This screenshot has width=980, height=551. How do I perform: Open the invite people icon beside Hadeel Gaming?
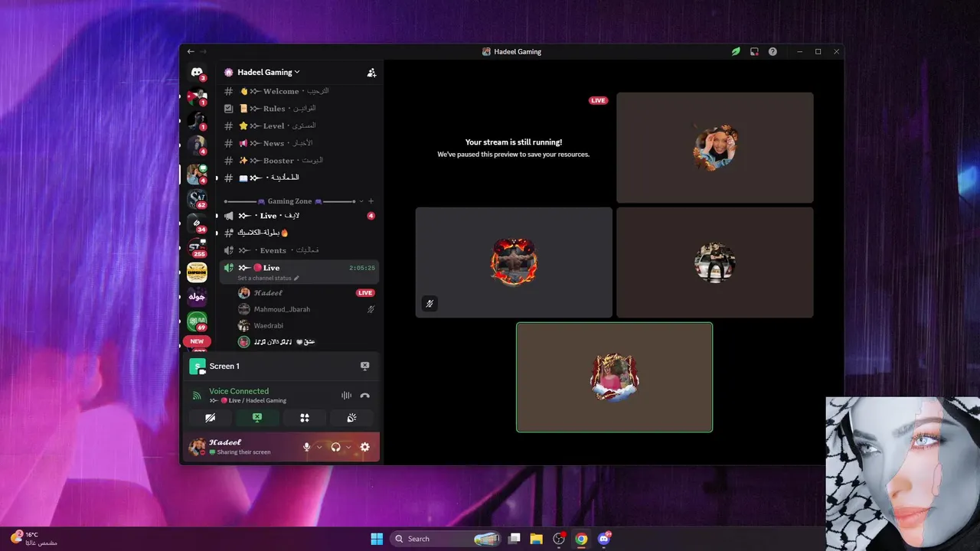371,73
